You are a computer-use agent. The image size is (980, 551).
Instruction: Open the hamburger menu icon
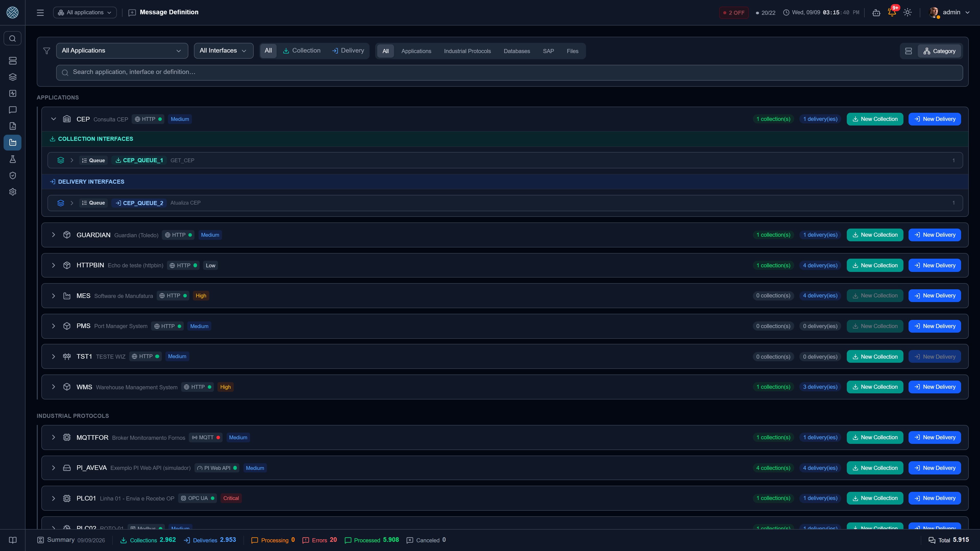pos(40,12)
